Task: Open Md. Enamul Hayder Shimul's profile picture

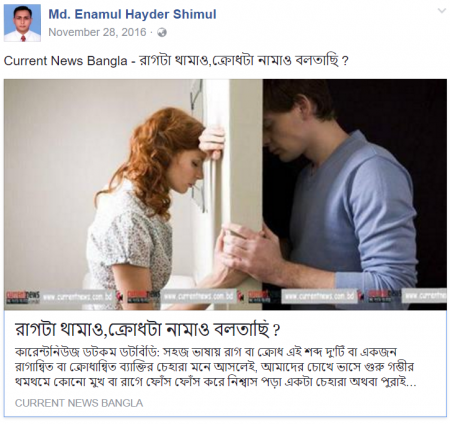Action: 22,23
